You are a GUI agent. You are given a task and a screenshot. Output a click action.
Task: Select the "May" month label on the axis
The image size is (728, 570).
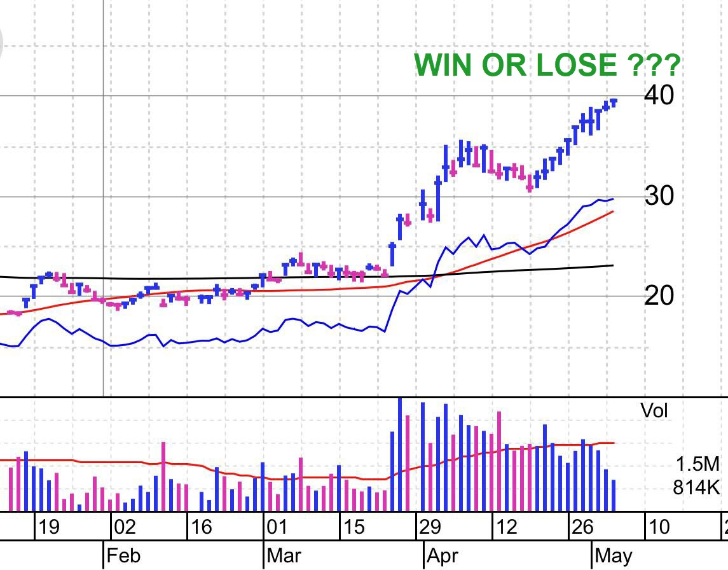tap(612, 554)
